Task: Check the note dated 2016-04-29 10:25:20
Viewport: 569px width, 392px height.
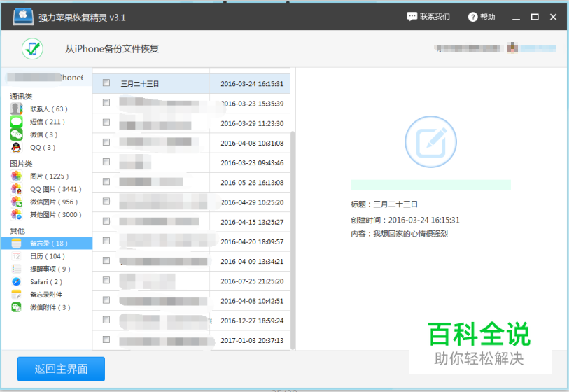Action: 106,202
